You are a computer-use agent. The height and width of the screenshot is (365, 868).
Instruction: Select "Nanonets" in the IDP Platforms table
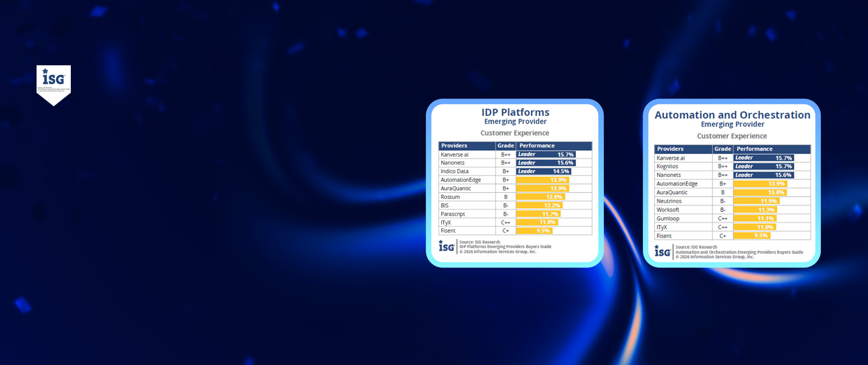click(x=453, y=163)
